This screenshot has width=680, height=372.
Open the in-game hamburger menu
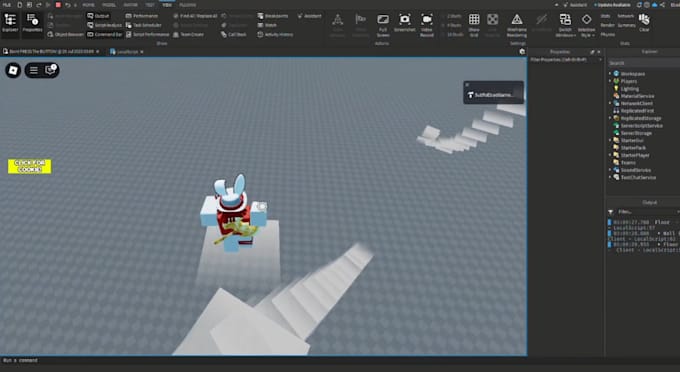tap(33, 70)
